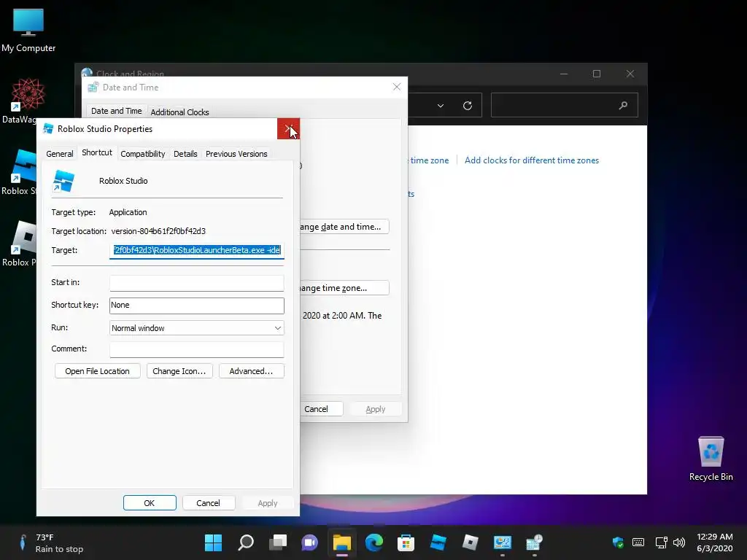Open the My Computer desktop icon
747x560 pixels.
[28, 30]
